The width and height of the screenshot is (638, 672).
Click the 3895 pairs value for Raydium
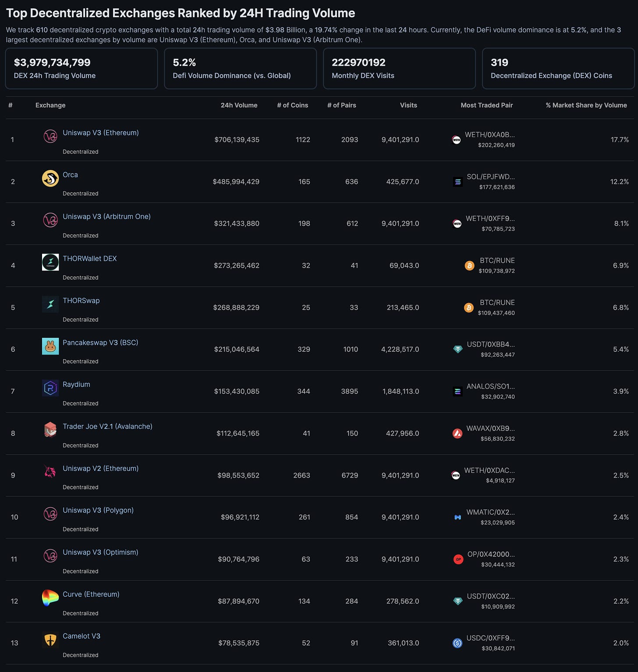click(x=350, y=391)
